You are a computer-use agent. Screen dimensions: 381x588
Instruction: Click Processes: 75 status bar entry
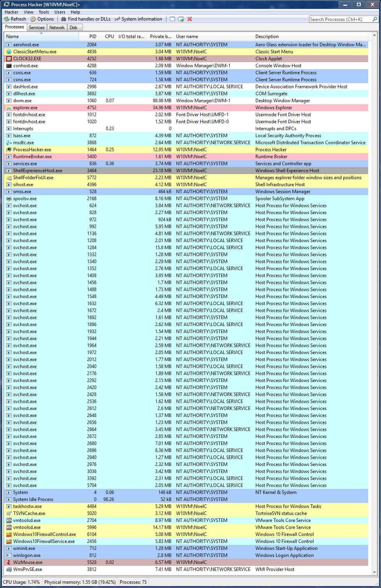133,582
